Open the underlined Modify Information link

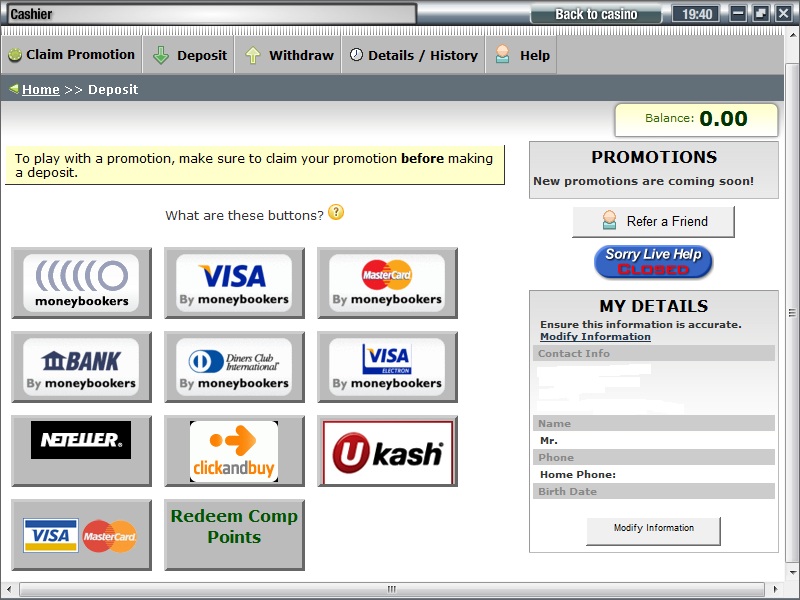595,337
